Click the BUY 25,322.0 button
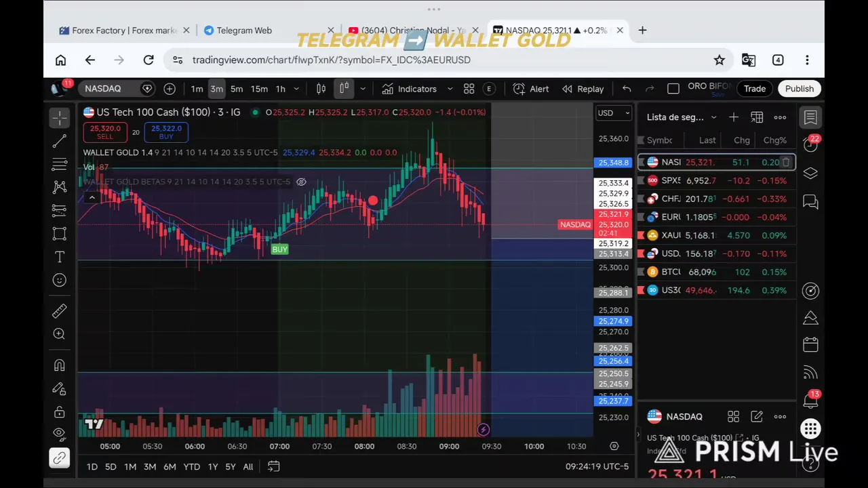 point(166,132)
